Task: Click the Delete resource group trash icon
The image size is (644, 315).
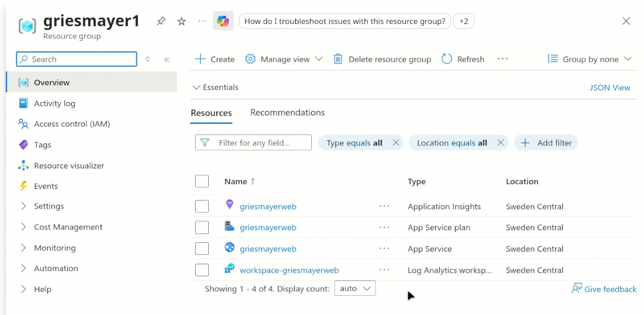Action: 338,59
